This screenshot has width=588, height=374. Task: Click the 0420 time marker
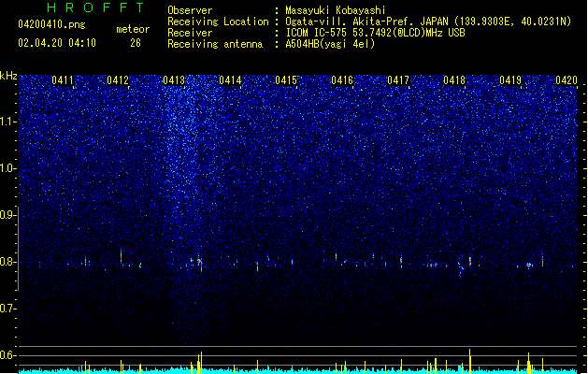click(566, 80)
